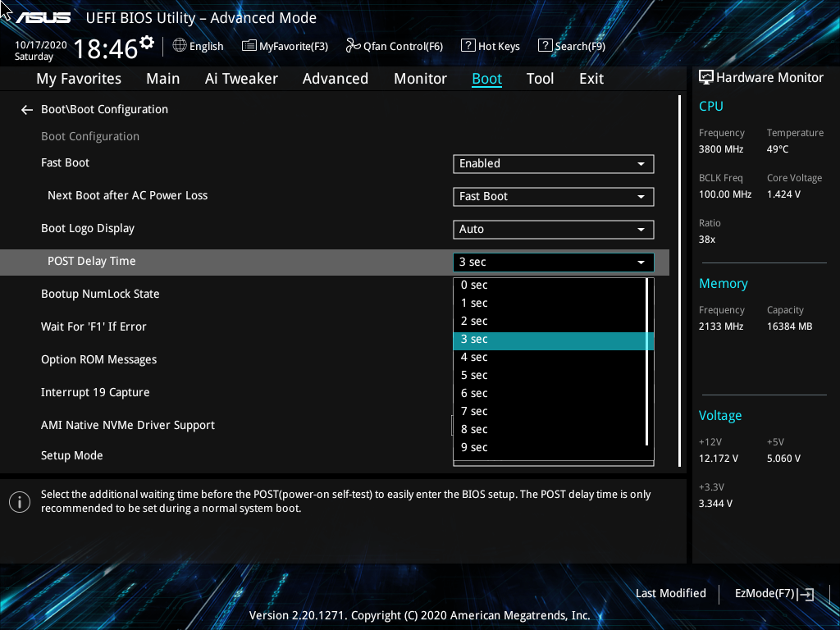Switch to the Main tab

163,79
